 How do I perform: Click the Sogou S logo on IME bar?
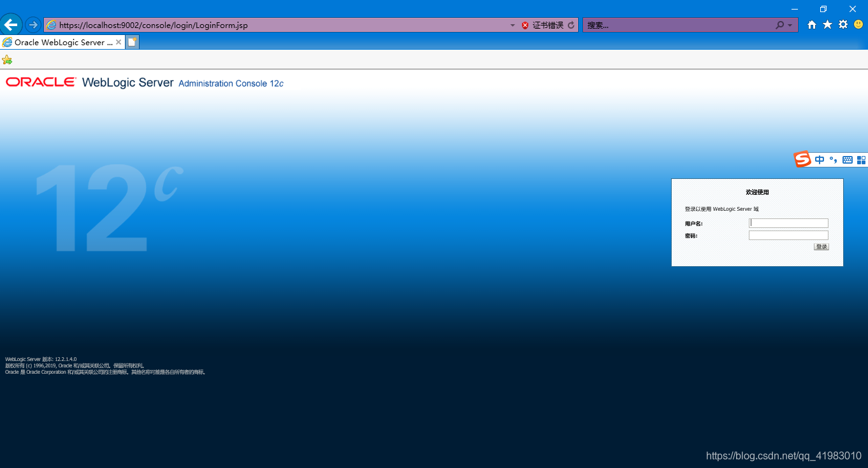[x=802, y=159]
